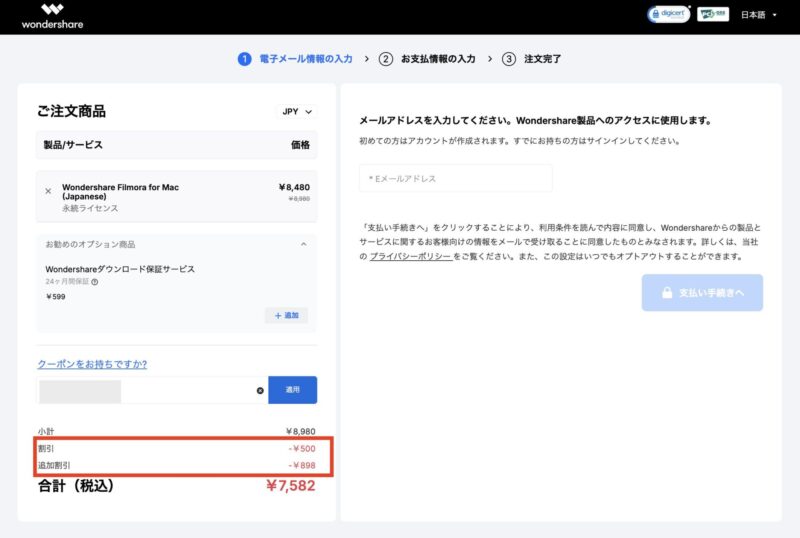Remove Filmora for Mac with the X icon
Screen dimensions: 800x538
(x=48, y=191)
